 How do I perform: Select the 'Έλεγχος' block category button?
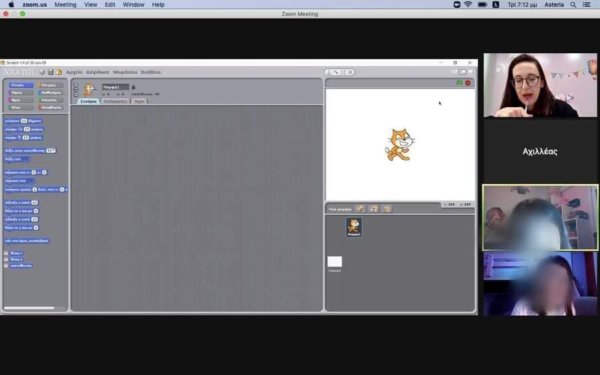[x=51, y=85]
